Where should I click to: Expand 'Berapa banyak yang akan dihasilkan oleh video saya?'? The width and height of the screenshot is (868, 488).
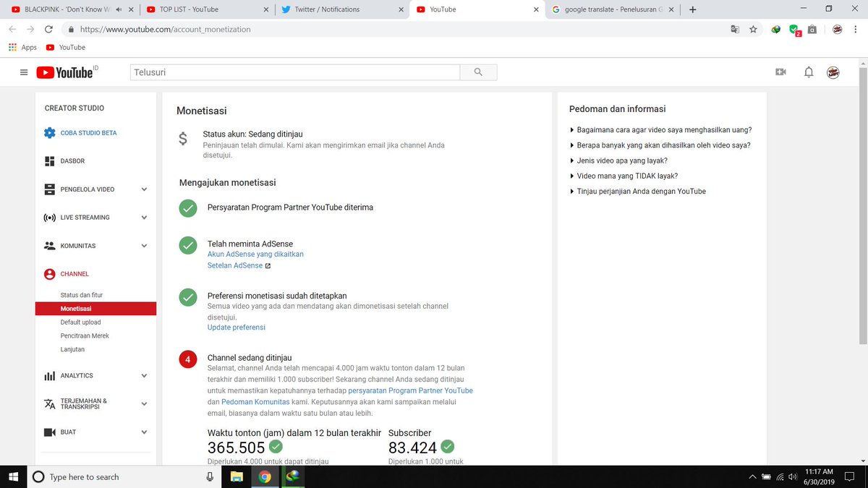(660, 145)
